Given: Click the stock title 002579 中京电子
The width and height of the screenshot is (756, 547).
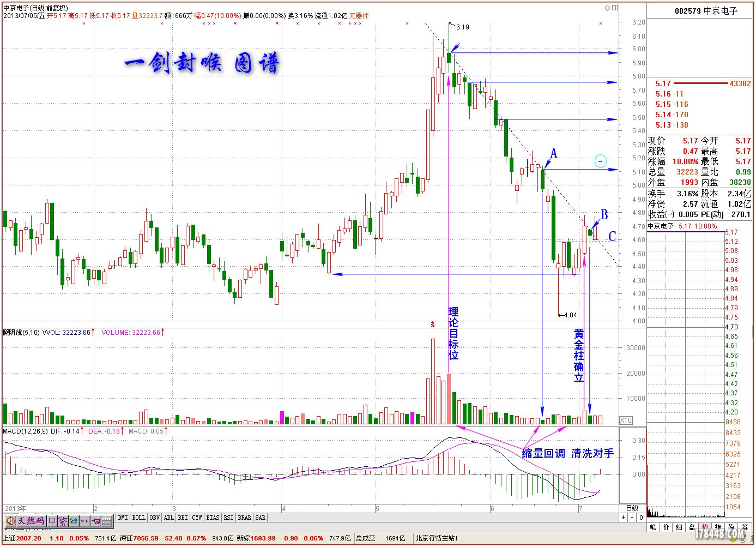Looking at the screenshot, I should (x=706, y=10).
